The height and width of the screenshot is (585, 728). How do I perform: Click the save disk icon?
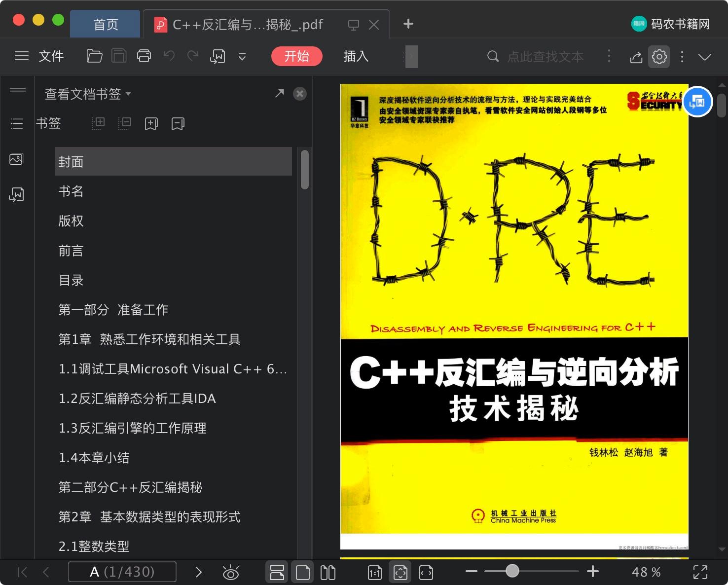point(119,56)
